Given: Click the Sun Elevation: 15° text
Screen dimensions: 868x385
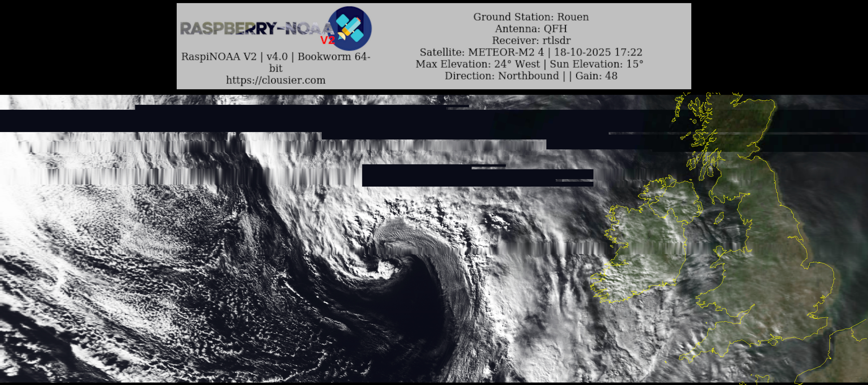Looking at the screenshot, I should coord(596,64).
